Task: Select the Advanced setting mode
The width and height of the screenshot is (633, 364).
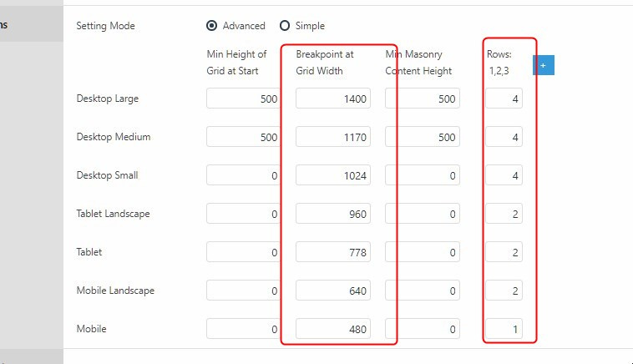Action: [x=212, y=26]
